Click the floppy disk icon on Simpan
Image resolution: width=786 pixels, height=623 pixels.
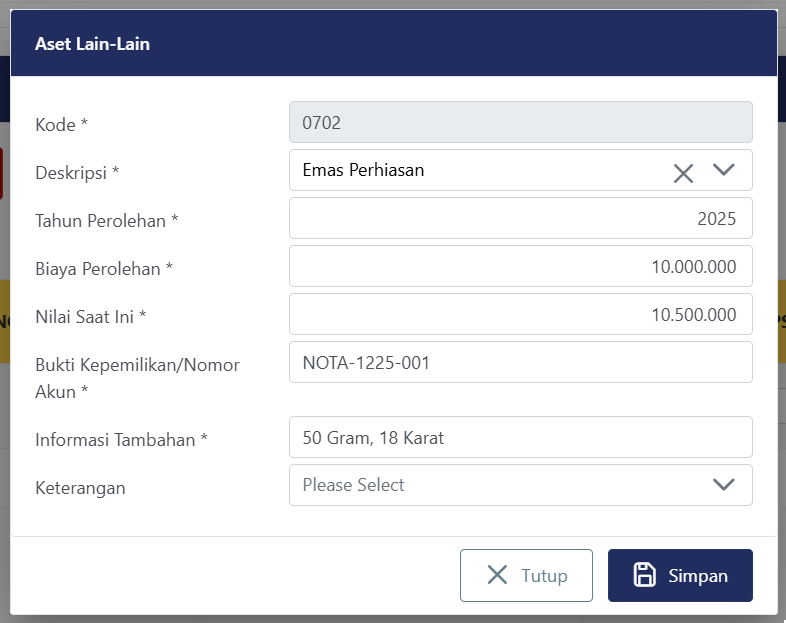(645, 575)
